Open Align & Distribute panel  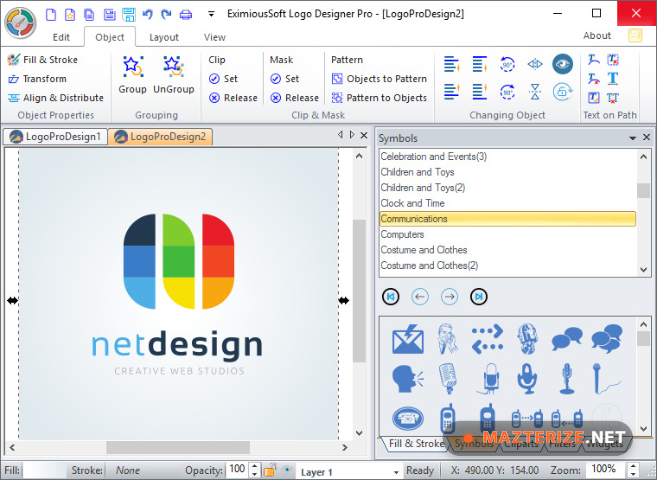(x=55, y=98)
